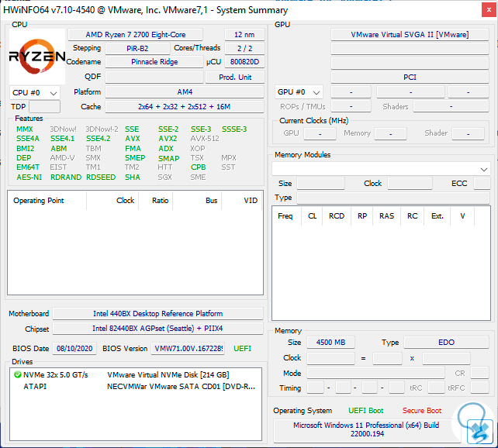This screenshot has width=498, height=448.
Task: Click the RDRAND feature label
Action: [x=66, y=177]
